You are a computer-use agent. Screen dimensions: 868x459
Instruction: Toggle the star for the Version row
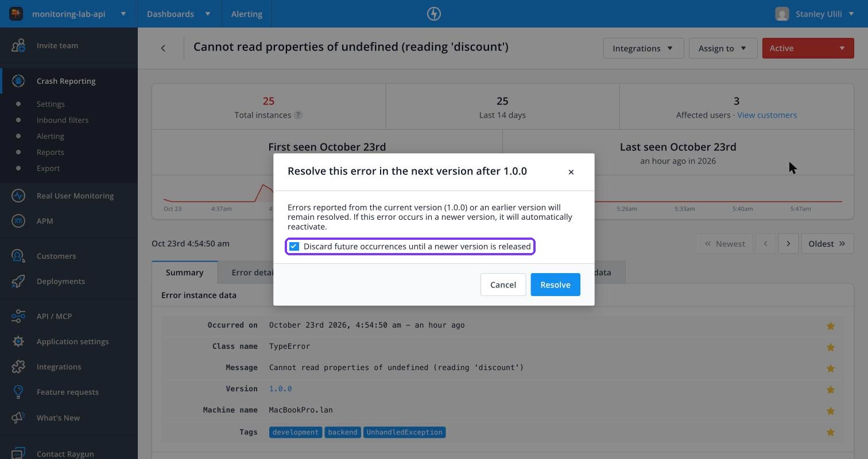tap(830, 390)
